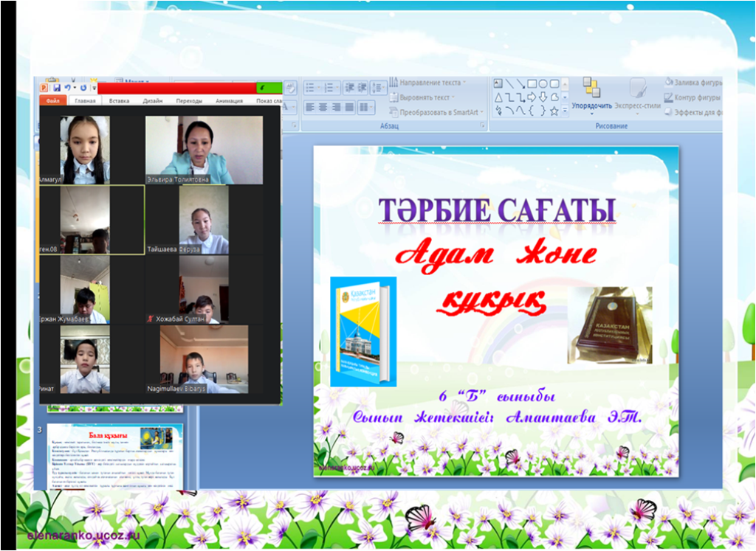The height and width of the screenshot is (551, 756).
Task: Expand the Упорядочить arrange menu
Action: point(592,106)
